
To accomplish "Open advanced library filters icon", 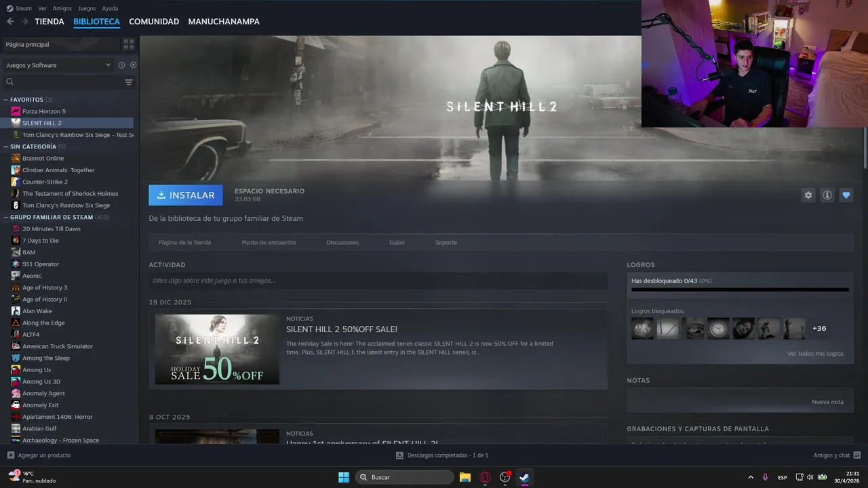I will [129, 82].
